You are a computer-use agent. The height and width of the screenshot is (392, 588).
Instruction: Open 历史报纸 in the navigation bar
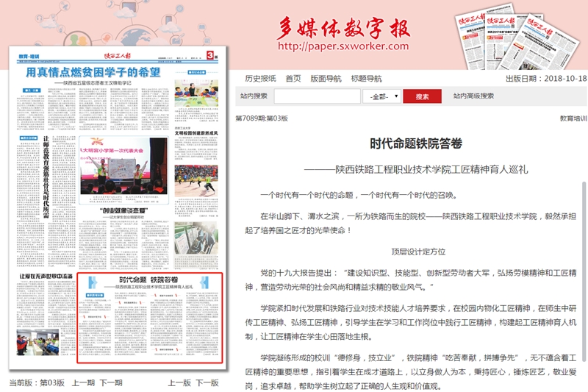[260, 79]
